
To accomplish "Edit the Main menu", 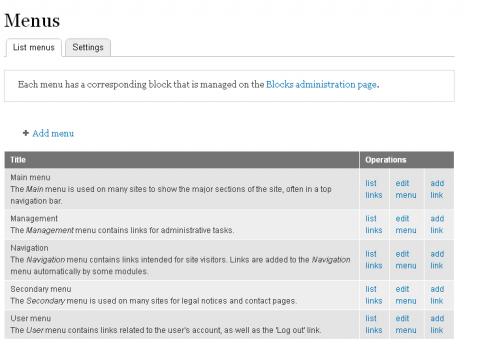I will point(406,189).
